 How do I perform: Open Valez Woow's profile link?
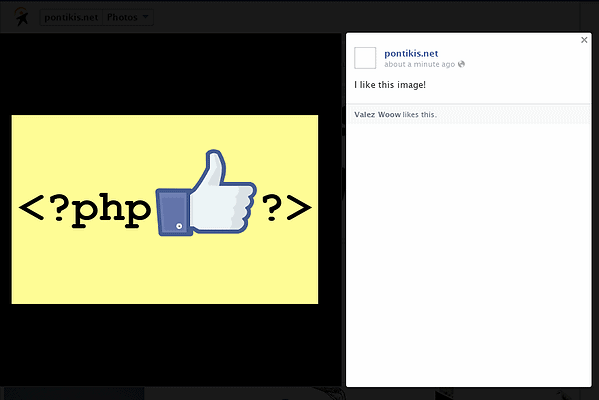(377, 115)
